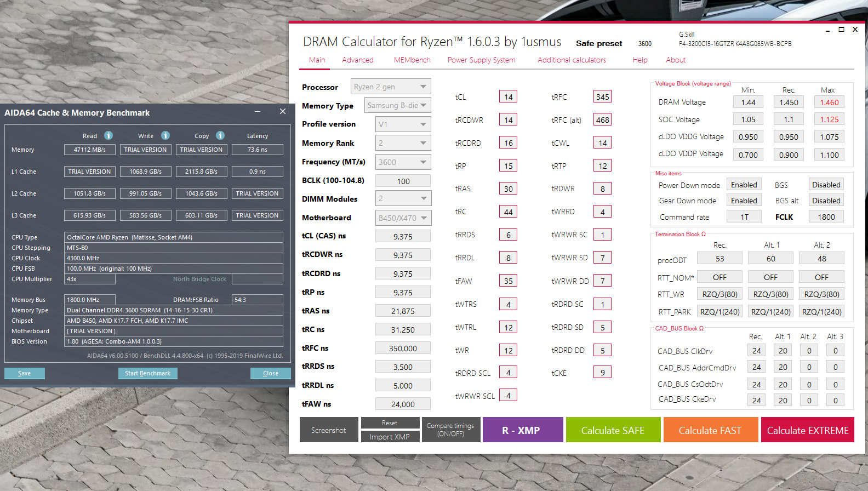Click Save in the AIDA64 window

(25, 373)
